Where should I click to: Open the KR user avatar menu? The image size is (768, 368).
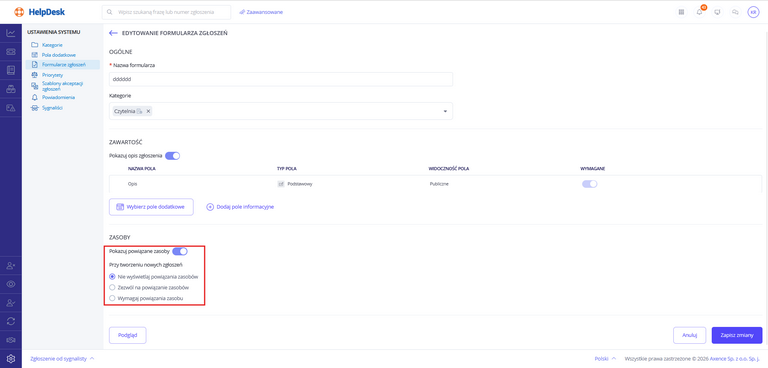pos(753,12)
